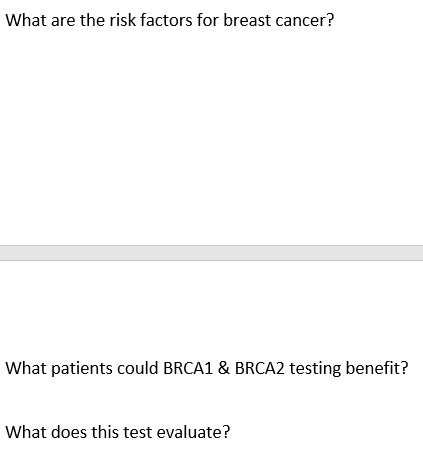Click on "BRCA2" in the testing question
This screenshot has height=449, width=423.
pos(260,368)
